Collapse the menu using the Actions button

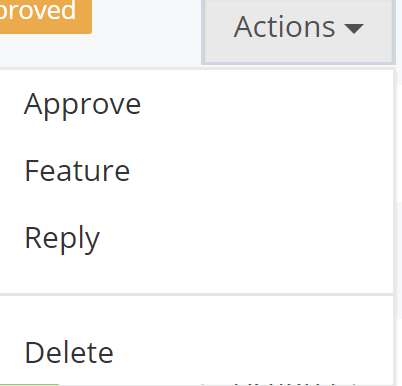[298, 31]
